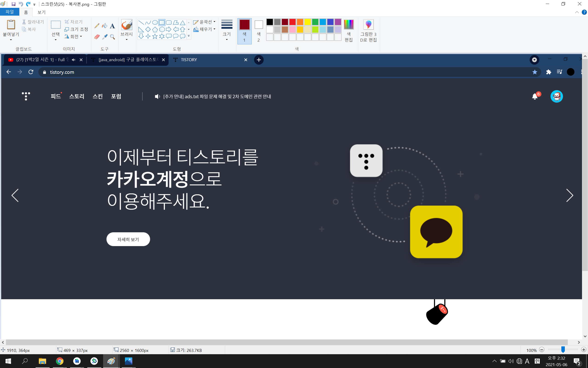This screenshot has height=368, width=588.
Task: Click the 붙여넣기 clipboard icon
Action: pyautogui.click(x=11, y=25)
